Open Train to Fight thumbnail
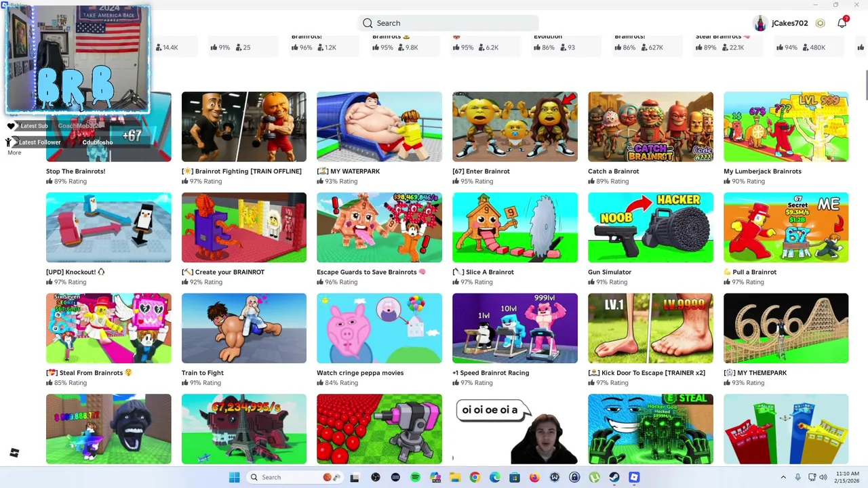The image size is (868, 488). click(244, 329)
